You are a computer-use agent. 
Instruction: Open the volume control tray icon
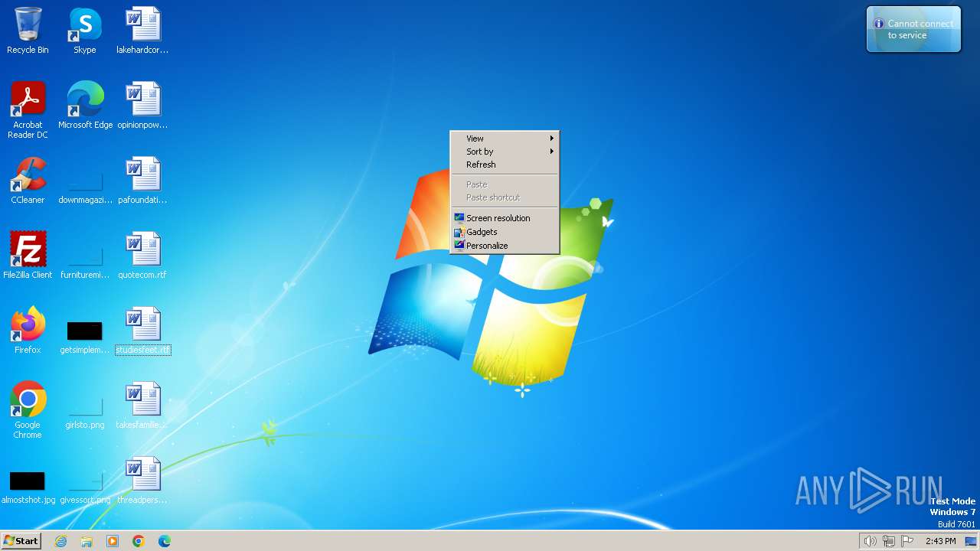870,541
